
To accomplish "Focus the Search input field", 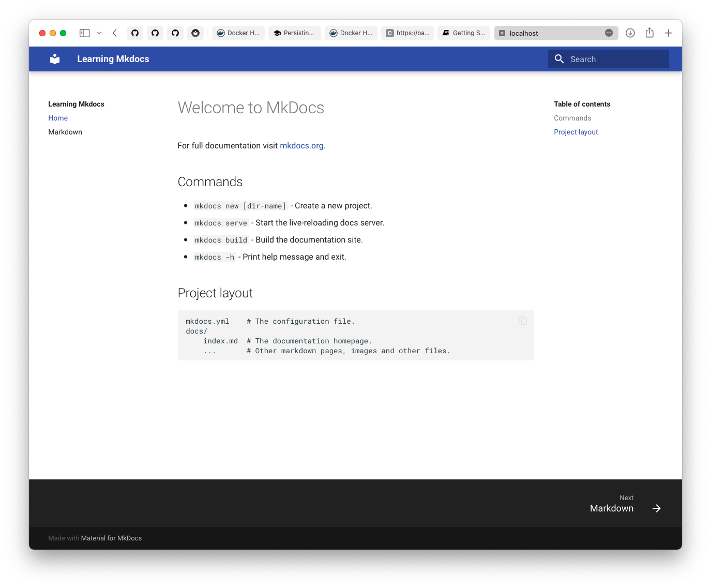I will click(x=609, y=59).
